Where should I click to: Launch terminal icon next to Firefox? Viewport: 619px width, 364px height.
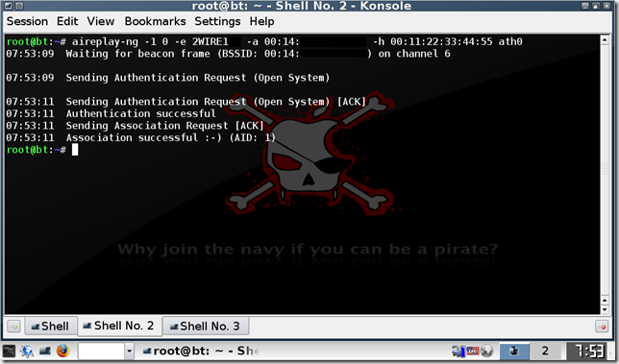point(45,351)
